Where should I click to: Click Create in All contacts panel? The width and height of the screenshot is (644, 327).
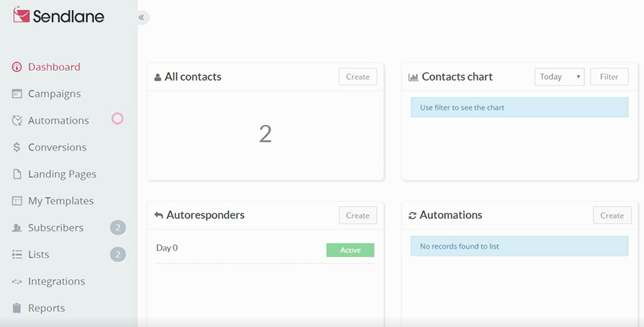tap(358, 77)
